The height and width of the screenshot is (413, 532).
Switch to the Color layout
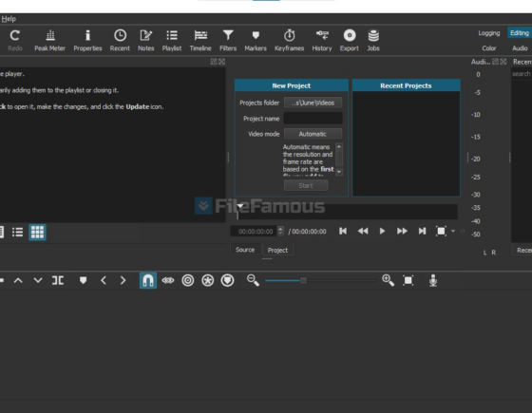pos(489,48)
